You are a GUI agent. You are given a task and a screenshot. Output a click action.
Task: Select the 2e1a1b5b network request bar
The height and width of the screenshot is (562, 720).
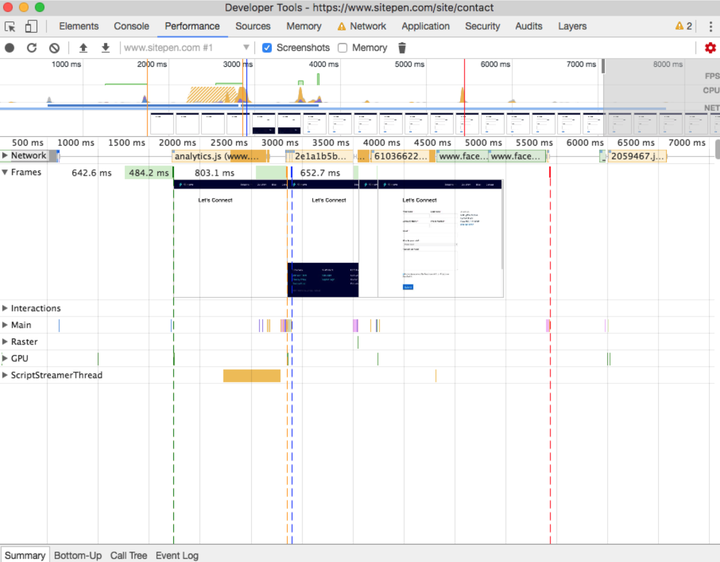(x=320, y=156)
